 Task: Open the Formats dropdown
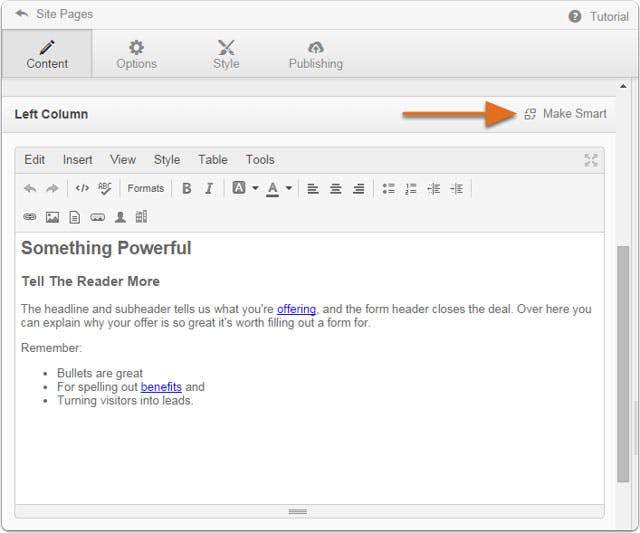[145, 188]
